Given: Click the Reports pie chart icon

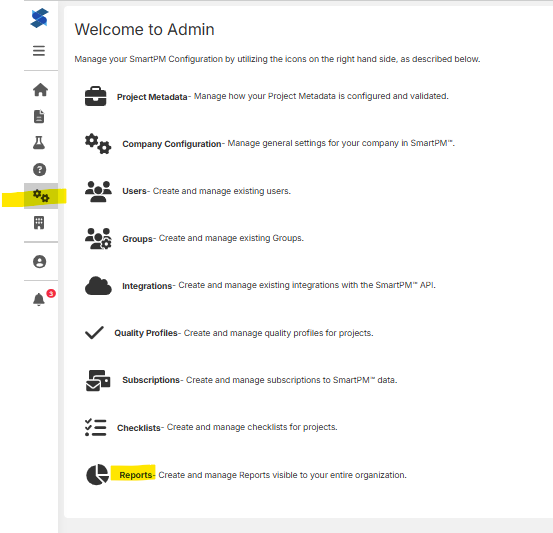Looking at the screenshot, I should pyautogui.click(x=97, y=474).
